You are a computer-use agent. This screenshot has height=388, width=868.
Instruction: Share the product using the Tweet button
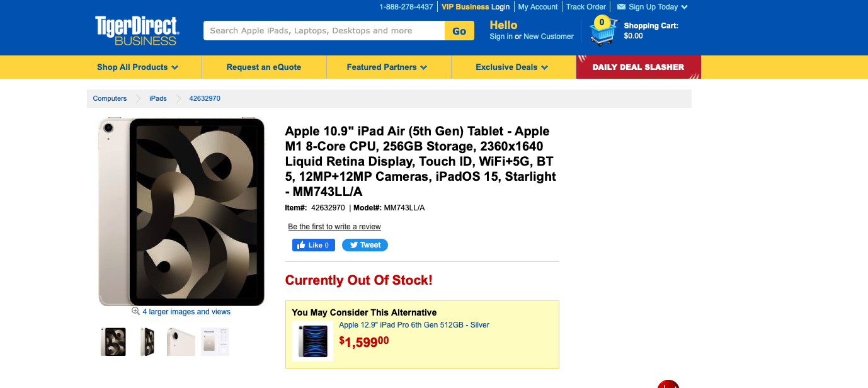tap(365, 245)
